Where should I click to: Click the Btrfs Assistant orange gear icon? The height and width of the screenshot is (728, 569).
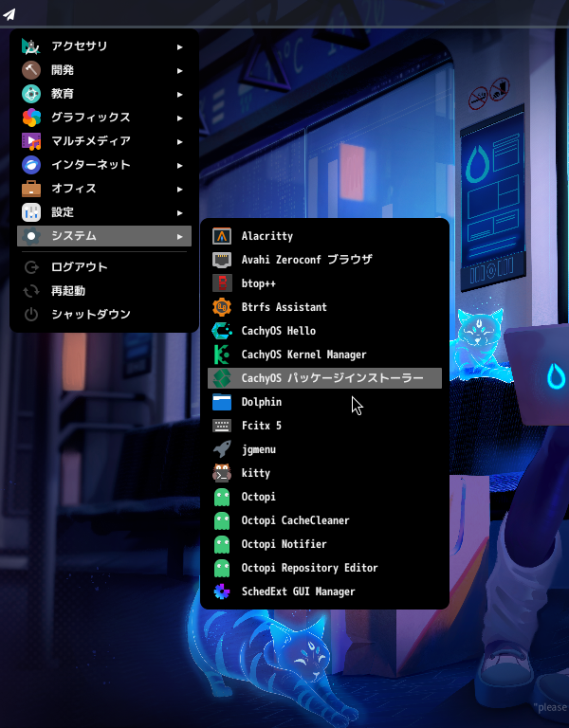pos(222,307)
